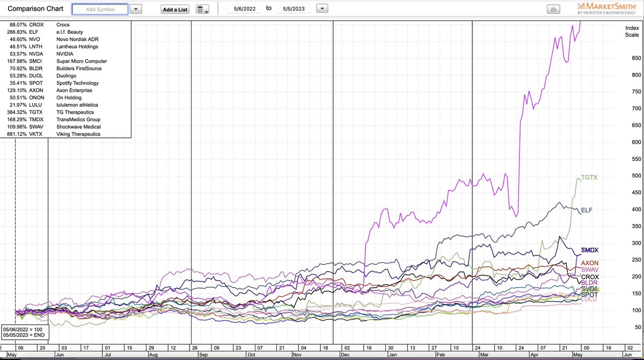Image resolution: width=644 pixels, height=360 pixels.
Task: Click the SWAV line label on chart
Action: pos(590,269)
